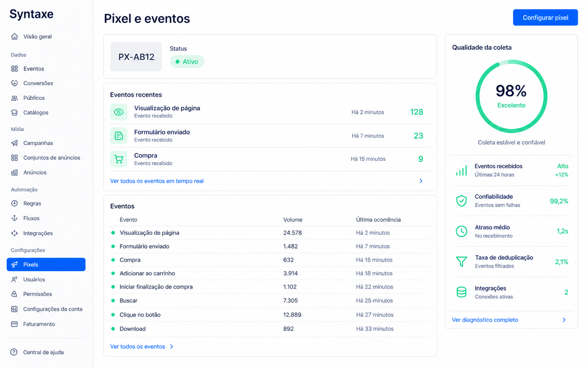
Task: Click the home icon for Visão geral
Action: [x=14, y=36]
